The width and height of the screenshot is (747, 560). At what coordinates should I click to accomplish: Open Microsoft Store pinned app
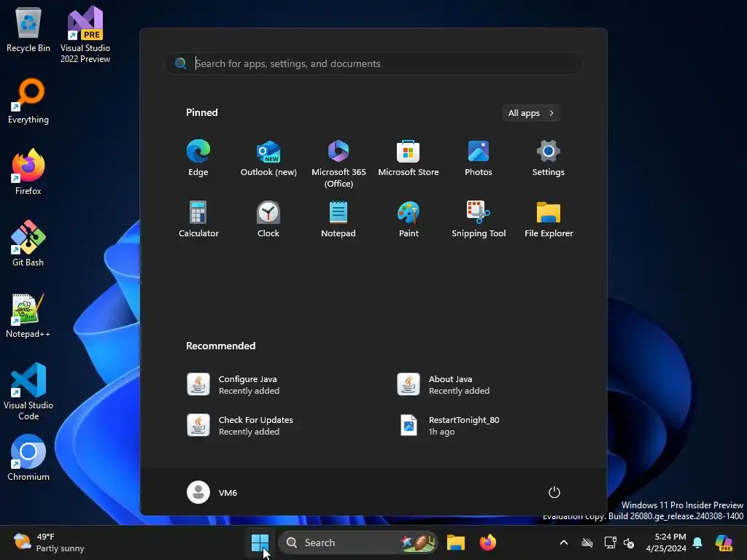click(409, 158)
